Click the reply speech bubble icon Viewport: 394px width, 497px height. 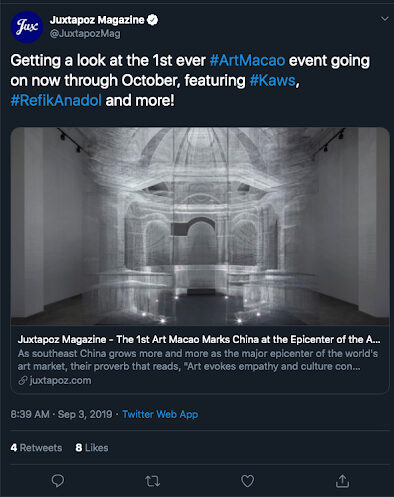[x=58, y=481]
